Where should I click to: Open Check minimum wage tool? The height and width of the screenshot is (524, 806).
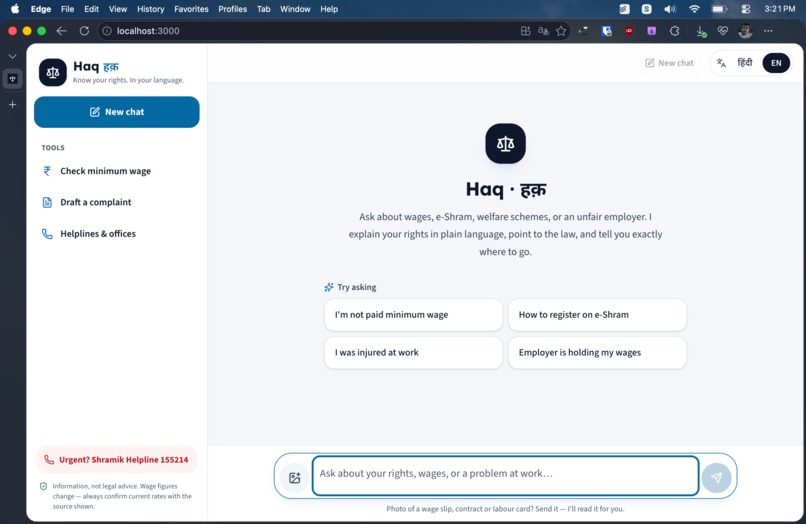pyautogui.click(x=117, y=171)
